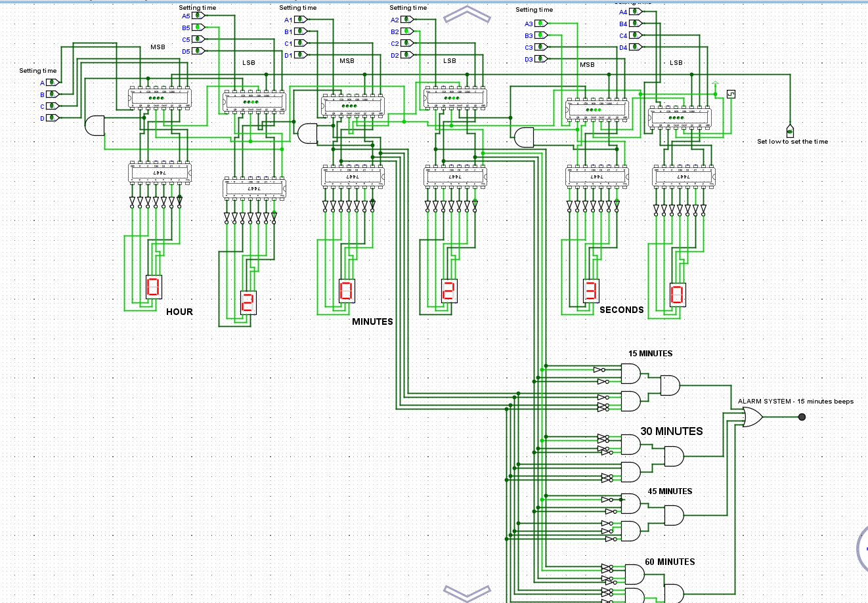Select the alarm system OR gate
868x603 pixels.
tap(752, 417)
